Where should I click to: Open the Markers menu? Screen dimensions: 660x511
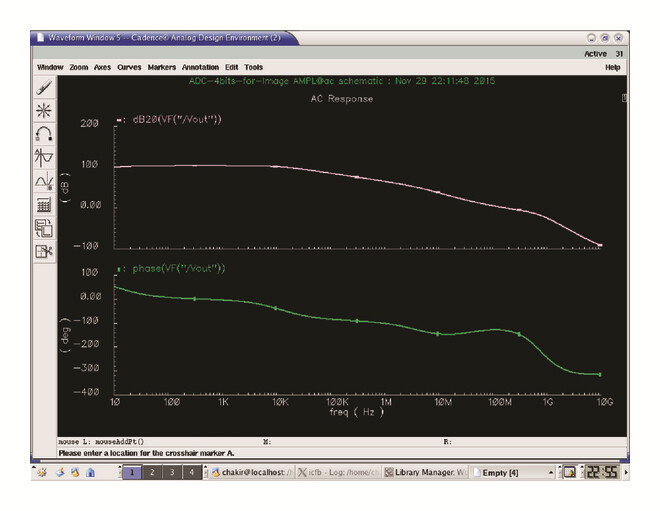pos(162,67)
